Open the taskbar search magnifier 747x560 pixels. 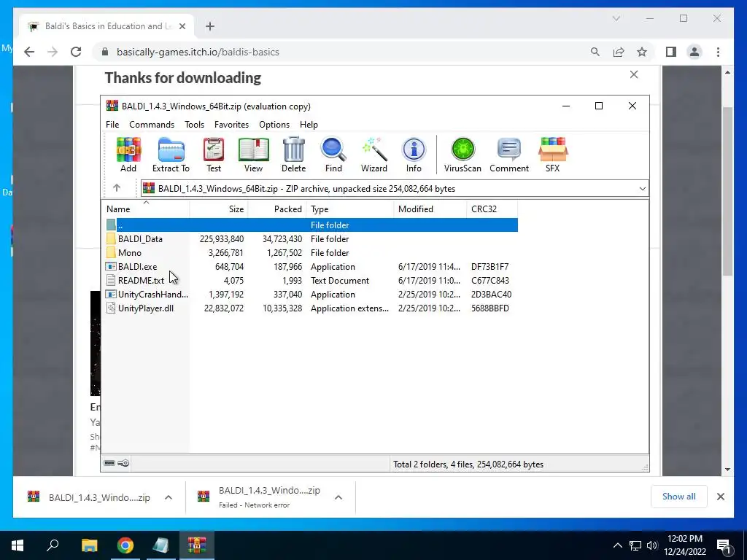pyautogui.click(x=53, y=545)
